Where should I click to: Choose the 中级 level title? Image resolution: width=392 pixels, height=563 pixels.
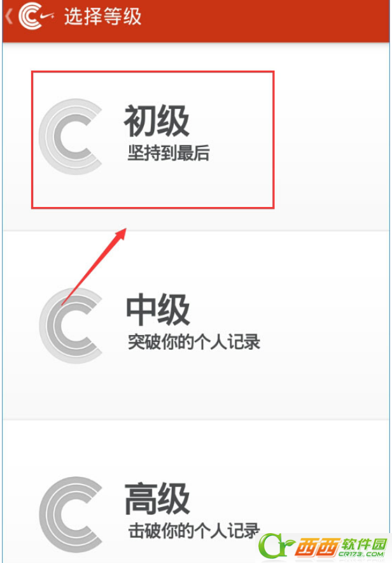[x=158, y=310]
